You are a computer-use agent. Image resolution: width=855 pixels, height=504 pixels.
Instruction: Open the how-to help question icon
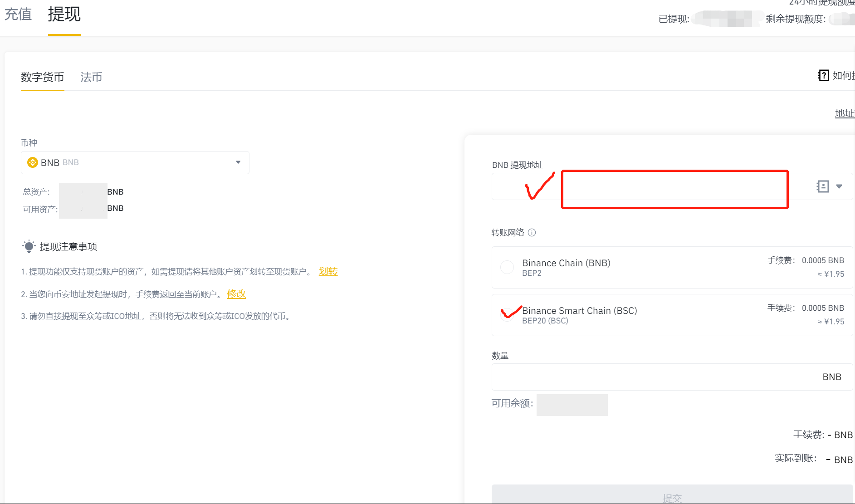click(823, 75)
